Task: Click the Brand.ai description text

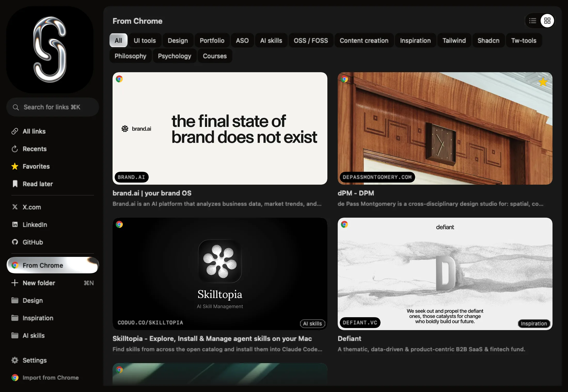Action: (217, 204)
